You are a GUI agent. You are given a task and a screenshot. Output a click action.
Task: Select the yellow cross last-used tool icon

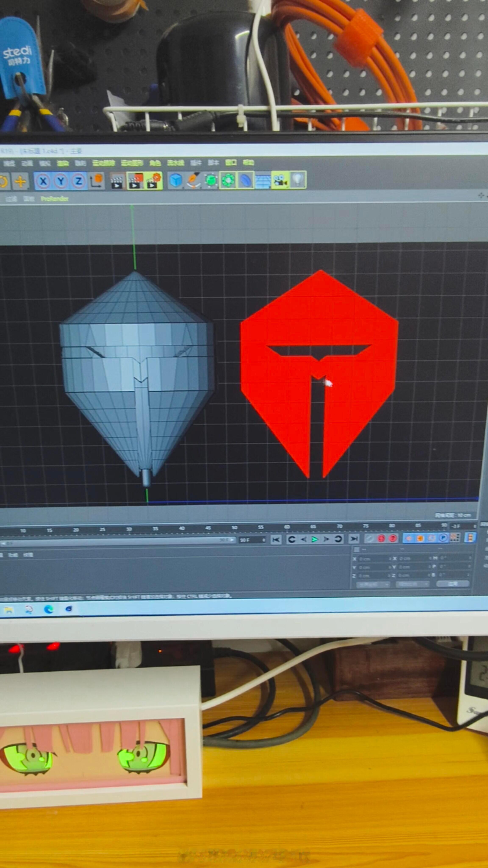pos(20,181)
